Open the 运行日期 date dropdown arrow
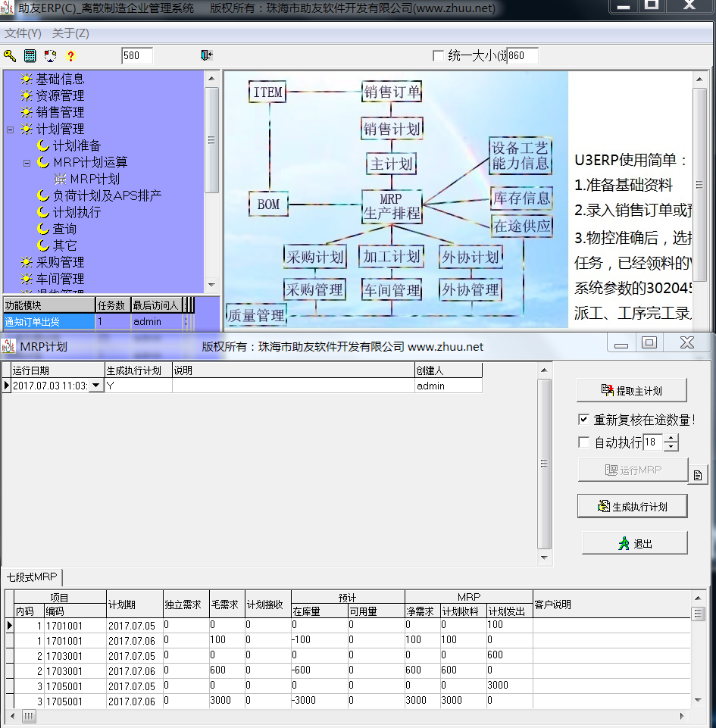 coord(96,386)
